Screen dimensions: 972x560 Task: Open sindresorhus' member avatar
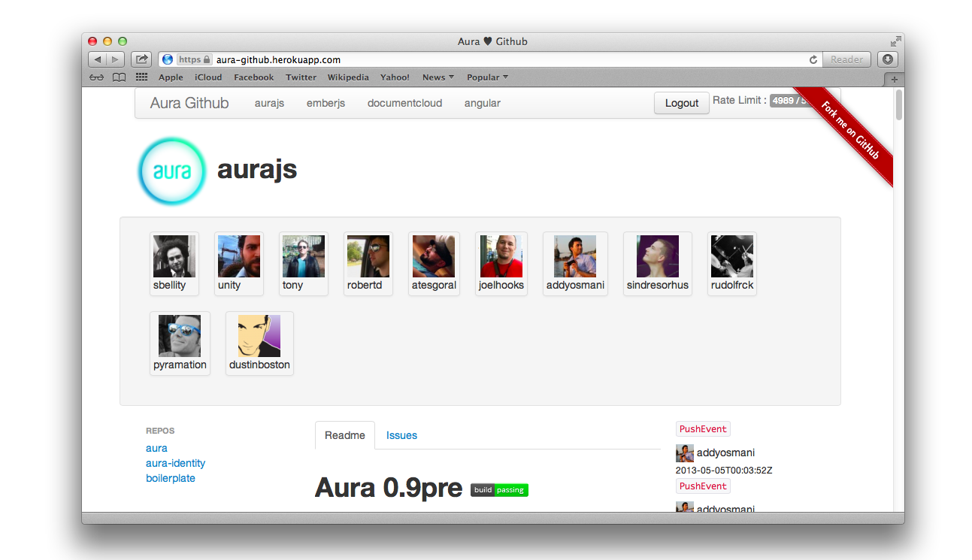pyautogui.click(x=658, y=256)
